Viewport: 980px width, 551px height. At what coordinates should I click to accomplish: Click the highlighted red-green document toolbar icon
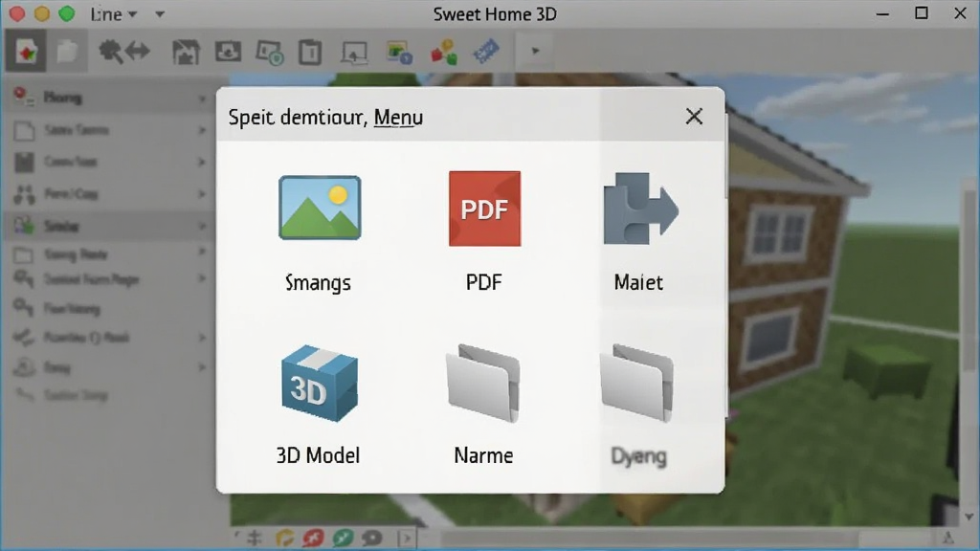coord(26,52)
